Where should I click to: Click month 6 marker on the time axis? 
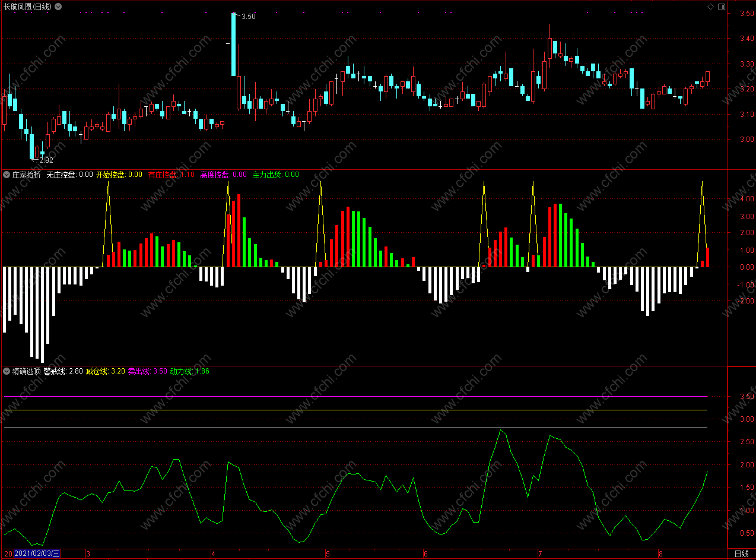pyautogui.click(x=425, y=554)
